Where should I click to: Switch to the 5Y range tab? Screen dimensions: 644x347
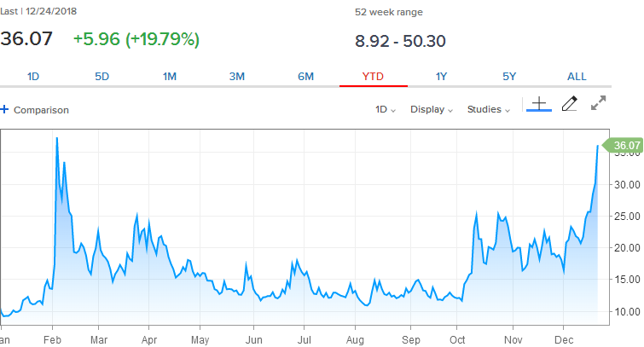tap(509, 77)
